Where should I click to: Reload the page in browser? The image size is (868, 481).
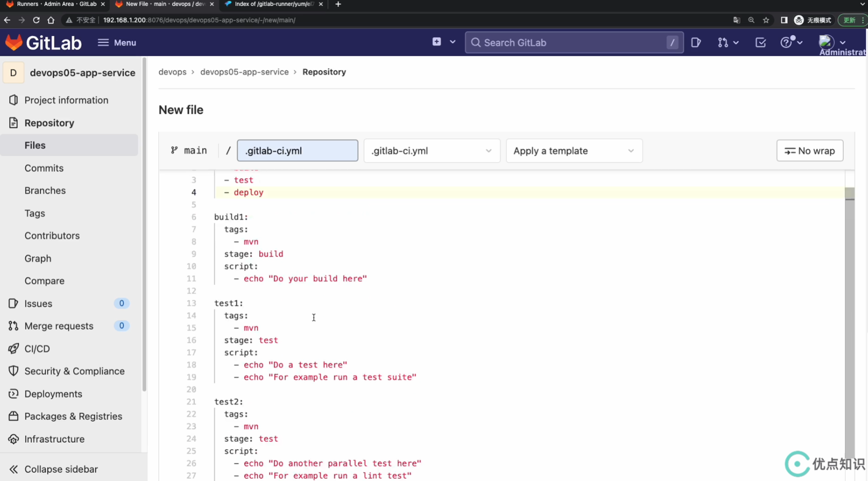point(36,20)
